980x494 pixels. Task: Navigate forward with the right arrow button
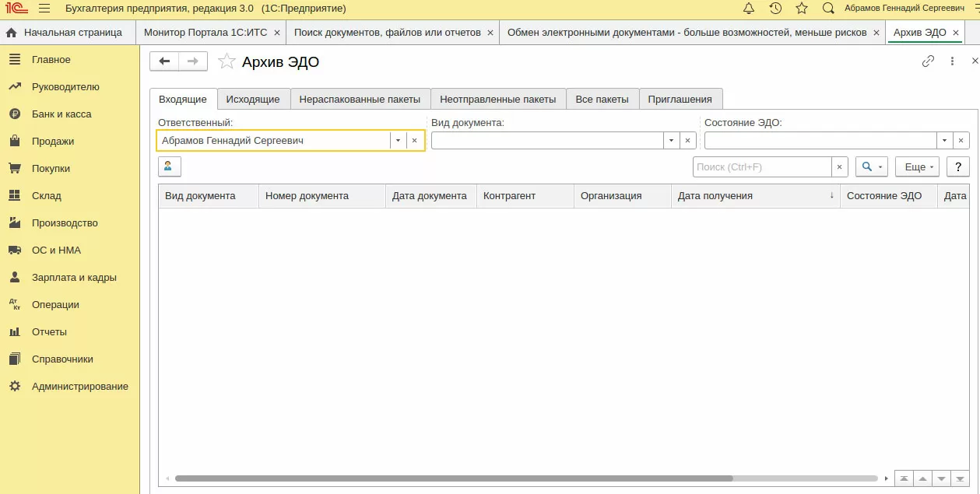click(x=193, y=61)
